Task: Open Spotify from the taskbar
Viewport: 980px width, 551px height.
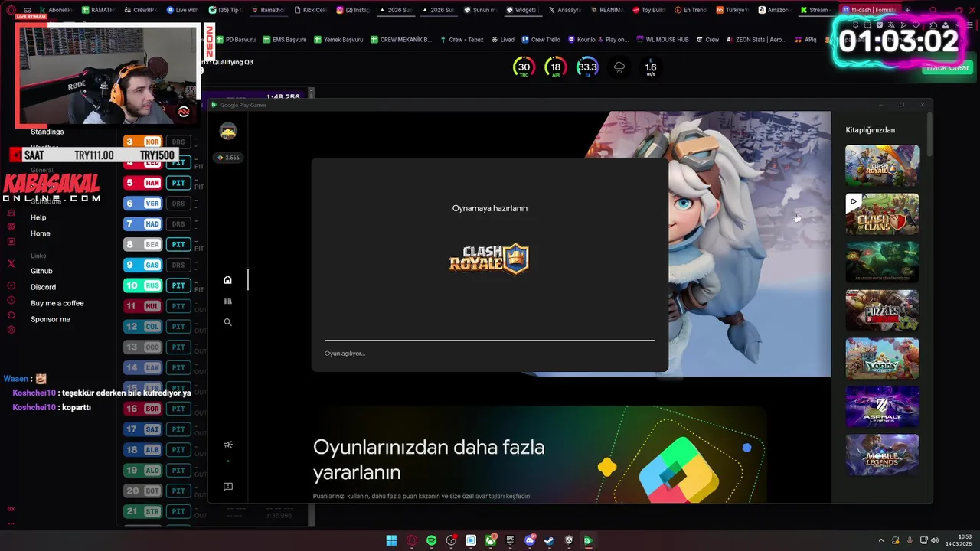Action: coord(431,540)
